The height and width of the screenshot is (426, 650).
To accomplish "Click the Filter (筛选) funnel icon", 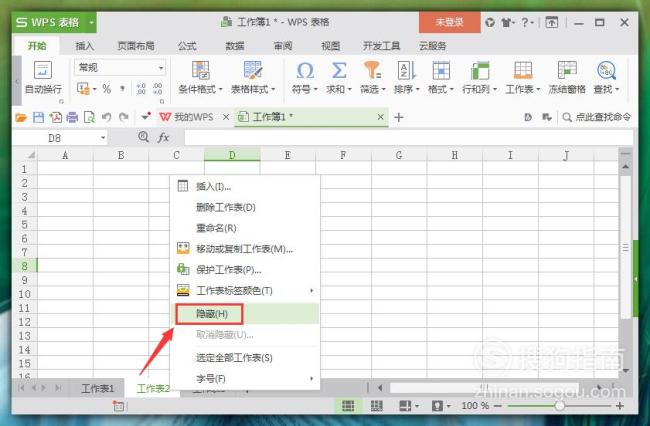I will click(x=372, y=70).
